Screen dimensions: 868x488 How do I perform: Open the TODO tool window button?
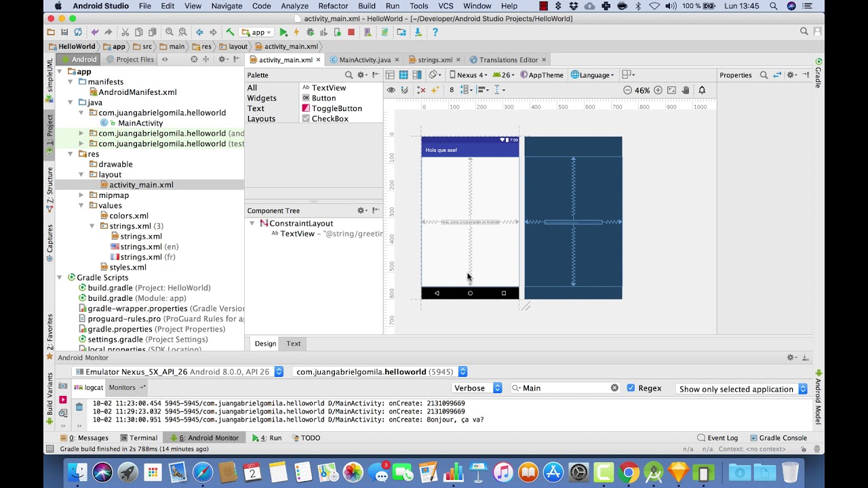(305, 438)
